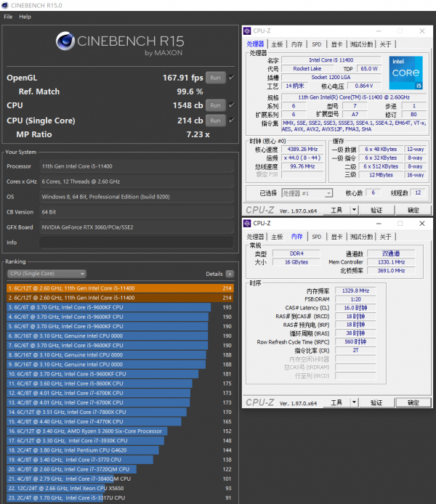Open the Help menu in Cinebench

pos(25,17)
